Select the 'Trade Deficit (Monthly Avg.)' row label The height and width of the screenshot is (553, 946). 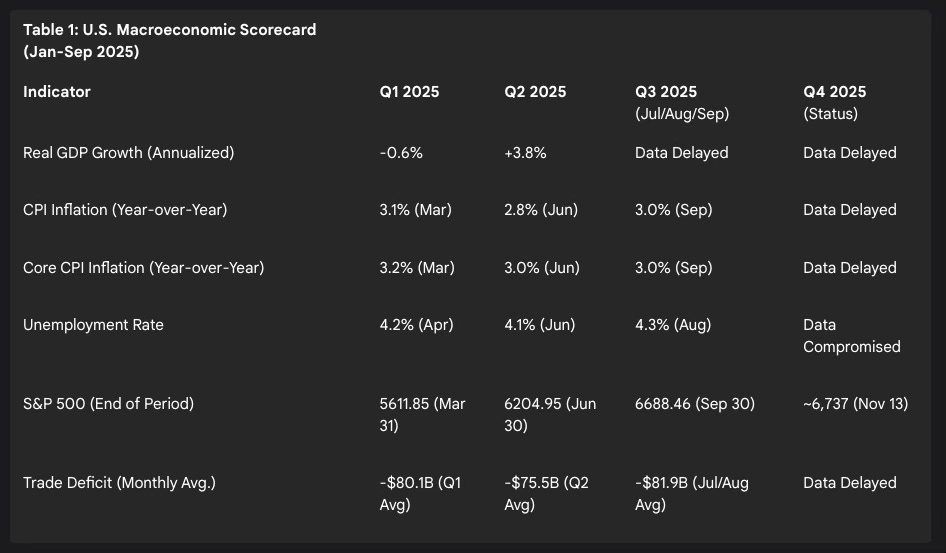(119, 483)
